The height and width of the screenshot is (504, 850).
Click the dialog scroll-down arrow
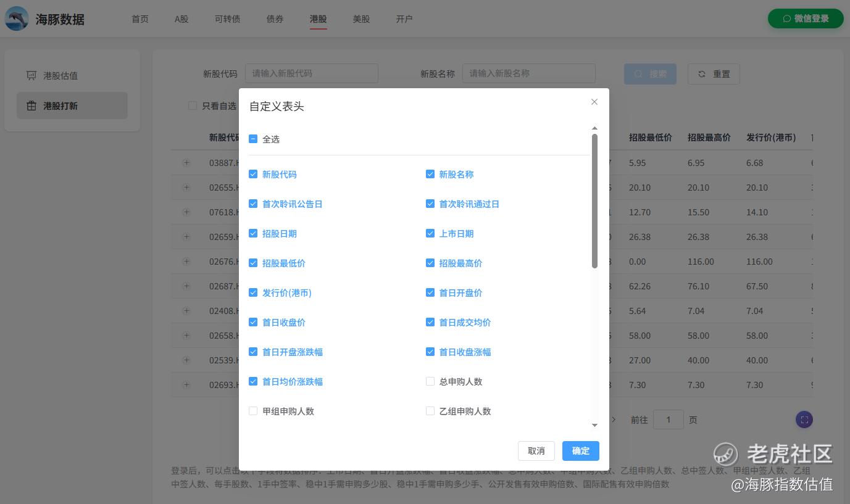pyautogui.click(x=595, y=425)
